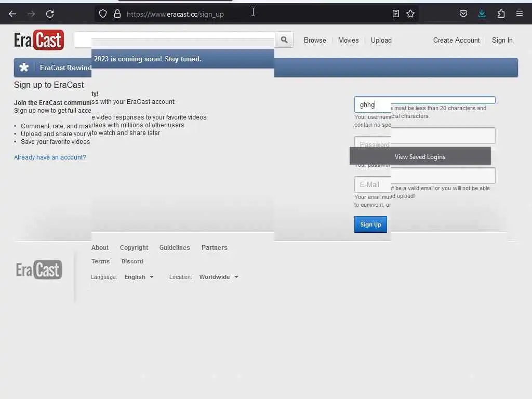
Task: Open the Firefox hamburger menu
Action: (x=520, y=14)
